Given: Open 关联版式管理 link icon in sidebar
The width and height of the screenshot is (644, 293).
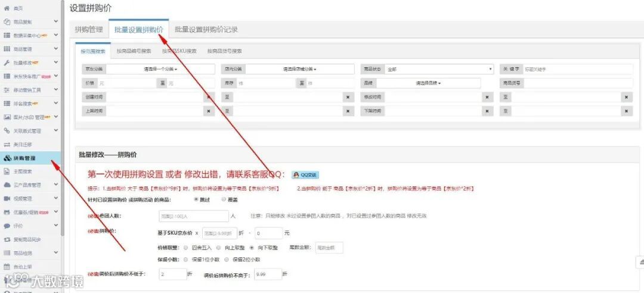Looking at the screenshot, I should (7, 130).
